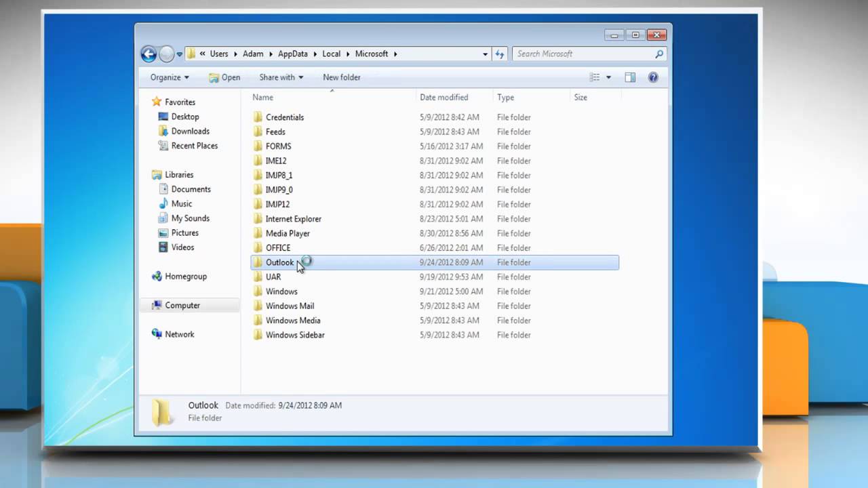Viewport: 868px width, 488px height.
Task: Select Music library
Action: pyautogui.click(x=181, y=203)
